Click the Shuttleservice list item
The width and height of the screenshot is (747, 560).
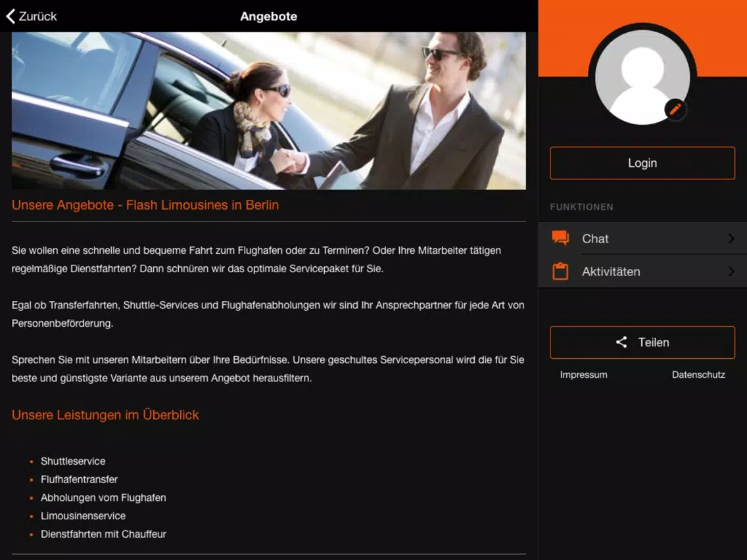[73, 461]
